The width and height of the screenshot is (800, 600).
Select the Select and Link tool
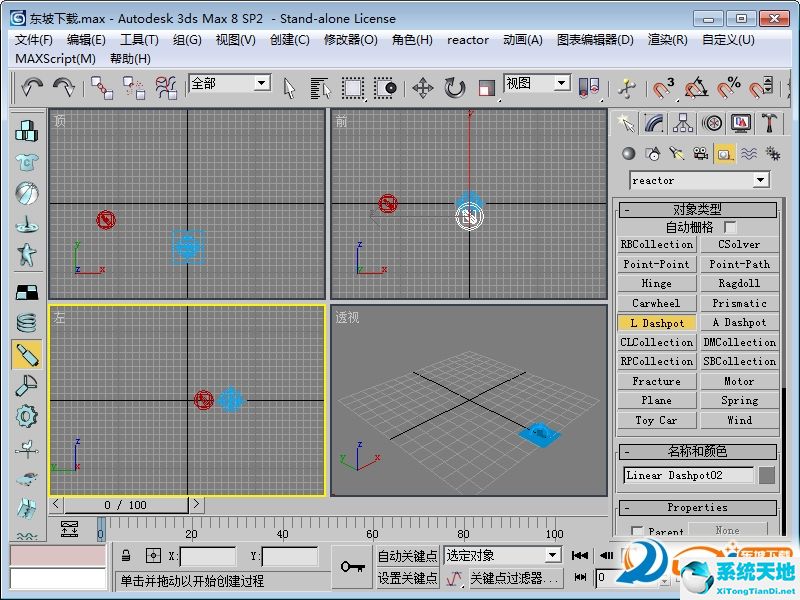102,88
